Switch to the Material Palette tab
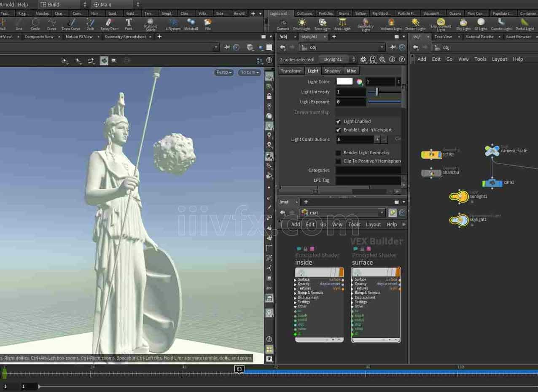Screen dimensions: 538x392 click(x=479, y=37)
